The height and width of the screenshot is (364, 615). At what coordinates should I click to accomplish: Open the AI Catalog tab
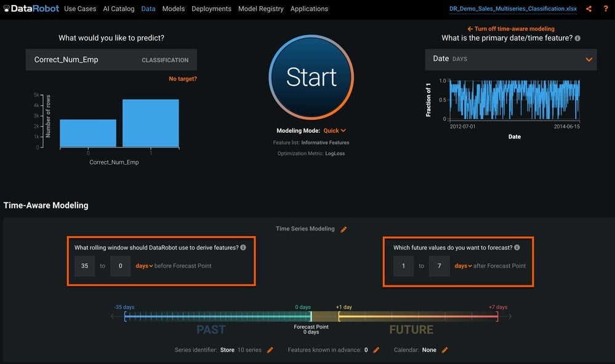[x=118, y=9]
